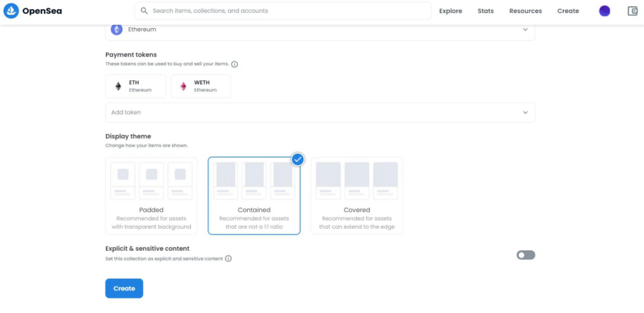Click 'Change how your items are shown.' text

point(147,146)
